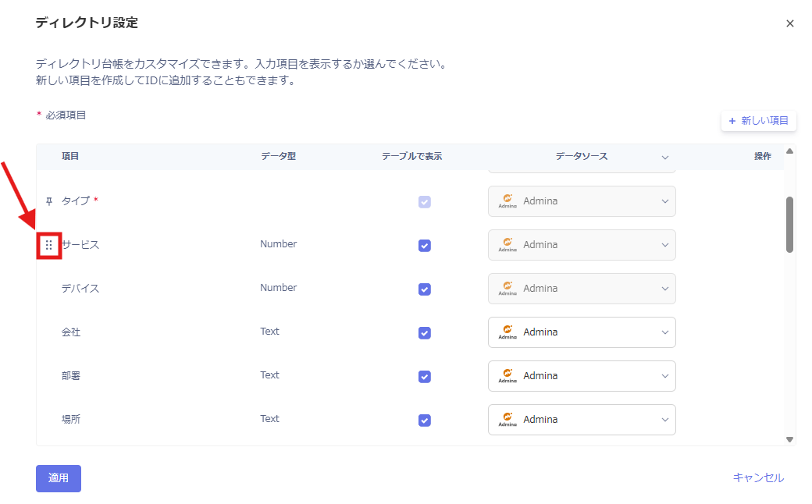
Task: Click the Admina logo in 会社 row
Action: [507, 332]
